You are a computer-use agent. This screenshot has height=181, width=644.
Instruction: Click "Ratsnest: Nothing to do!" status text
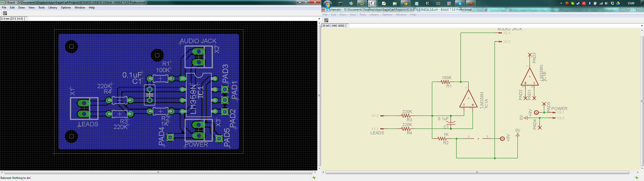point(16,178)
